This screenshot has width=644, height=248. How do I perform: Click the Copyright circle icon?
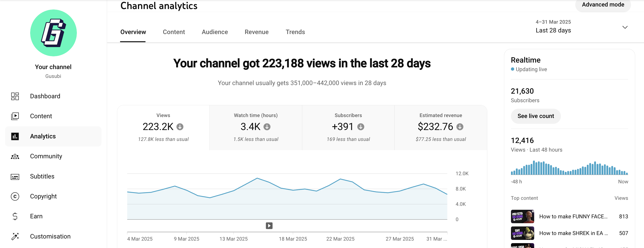(15, 197)
